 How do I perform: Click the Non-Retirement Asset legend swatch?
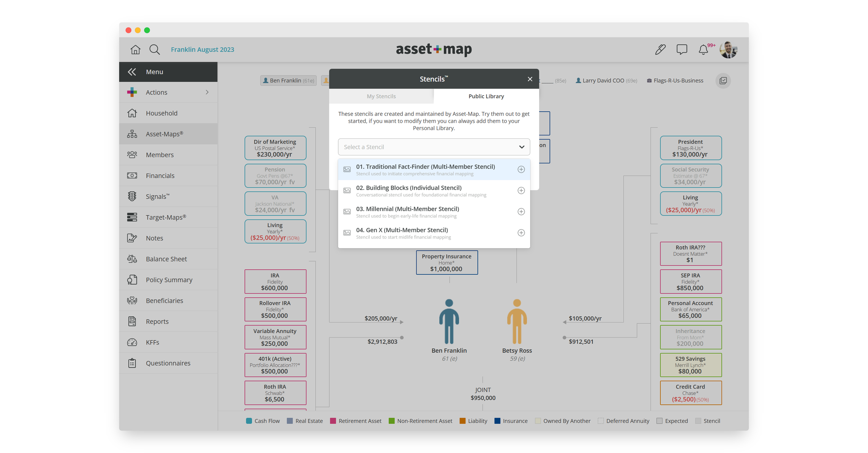(392, 421)
